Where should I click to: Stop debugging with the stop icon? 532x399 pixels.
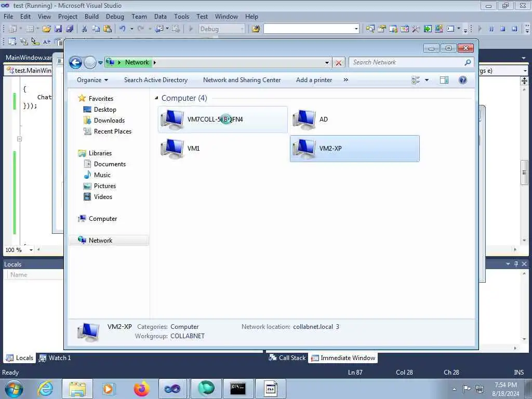502,29
